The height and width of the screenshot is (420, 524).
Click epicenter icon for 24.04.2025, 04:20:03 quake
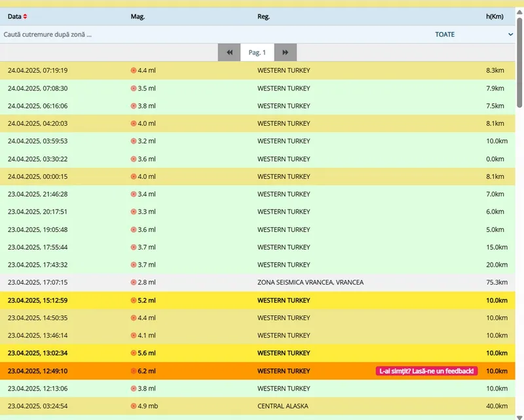coord(134,123)
